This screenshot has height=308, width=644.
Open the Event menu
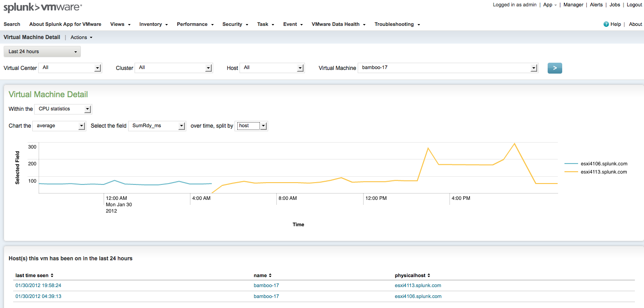(293, 24)
